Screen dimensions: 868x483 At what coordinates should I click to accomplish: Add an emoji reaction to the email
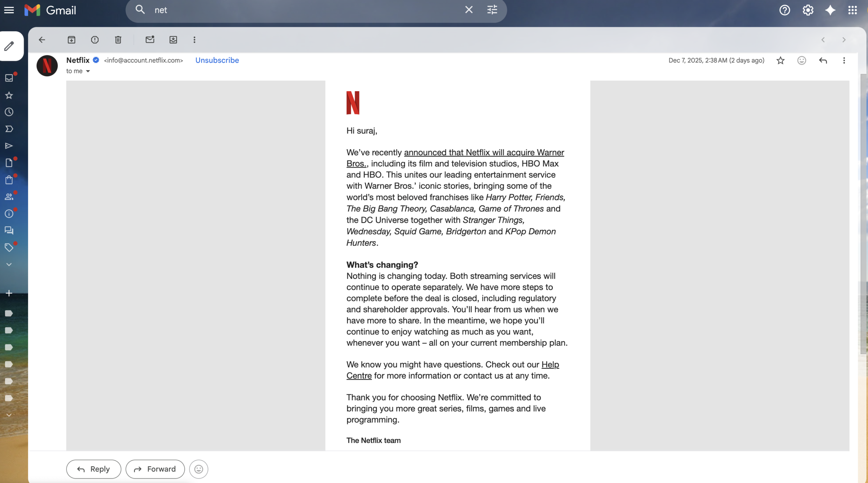pyautogui.click(x=802, y=60)
